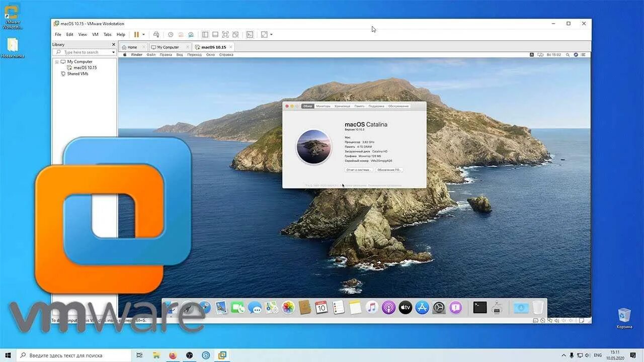Screen dimensions: 644x362
Task: Close the About This Mac window
Action: point(287,106)
